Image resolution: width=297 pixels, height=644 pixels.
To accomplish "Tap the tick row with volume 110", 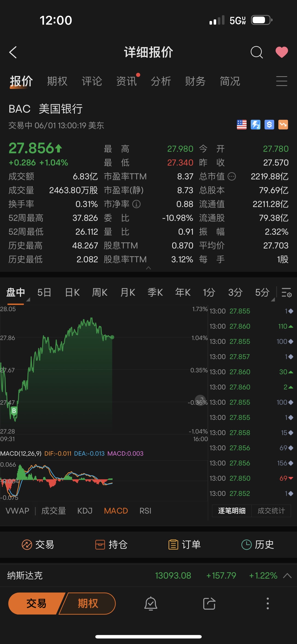I will 251,326.
